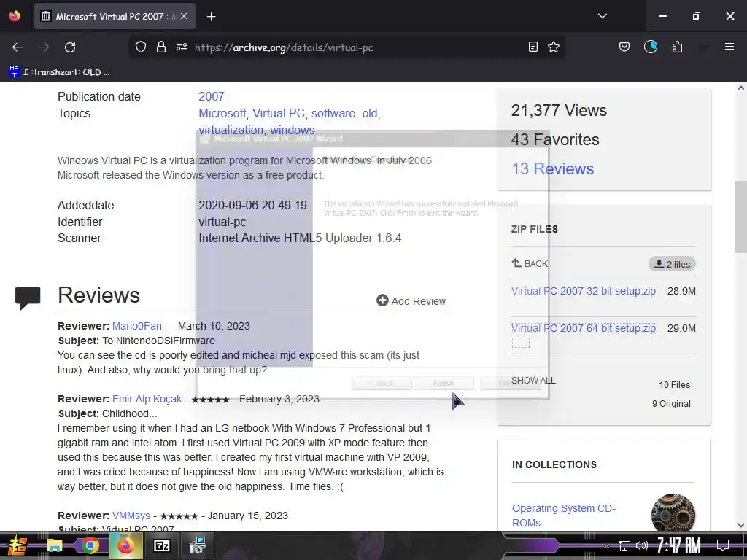Open Google Chrome from the taskbar
Screen dimensions: 747x560
coord(90,545)
